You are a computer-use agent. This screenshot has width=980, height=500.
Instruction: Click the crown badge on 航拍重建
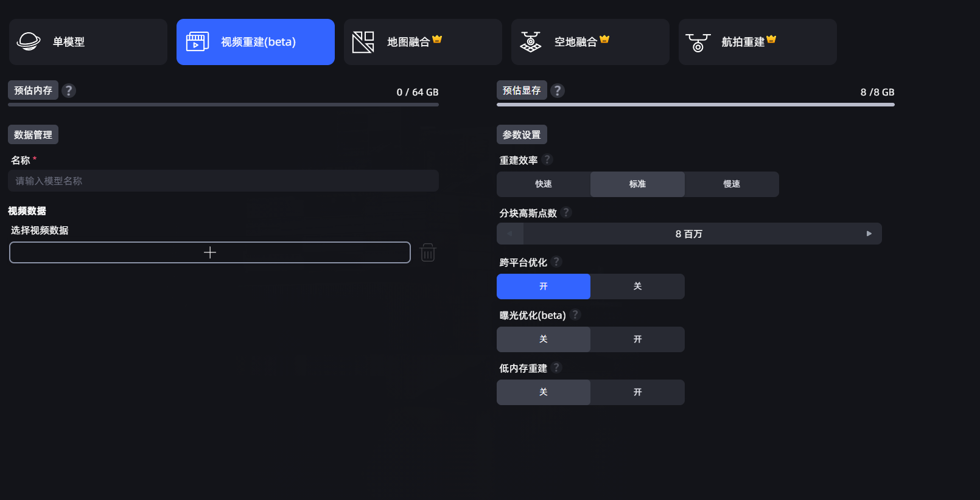772,39
